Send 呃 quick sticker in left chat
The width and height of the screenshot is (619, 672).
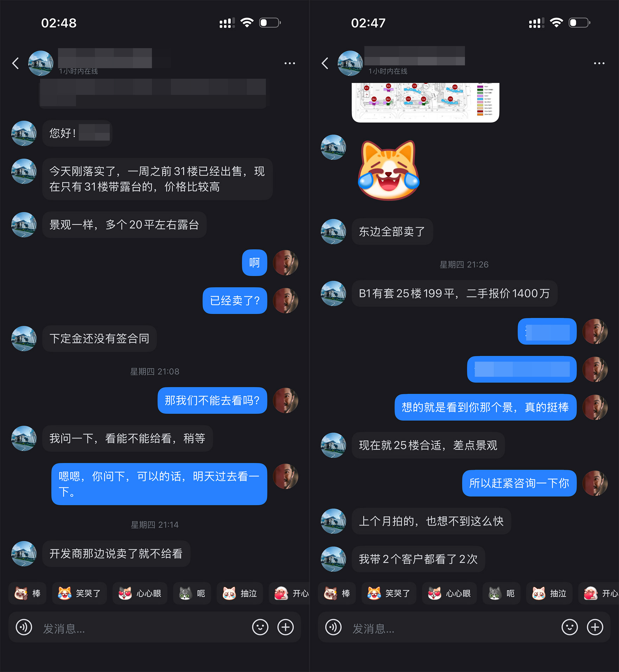click(192, 593)
